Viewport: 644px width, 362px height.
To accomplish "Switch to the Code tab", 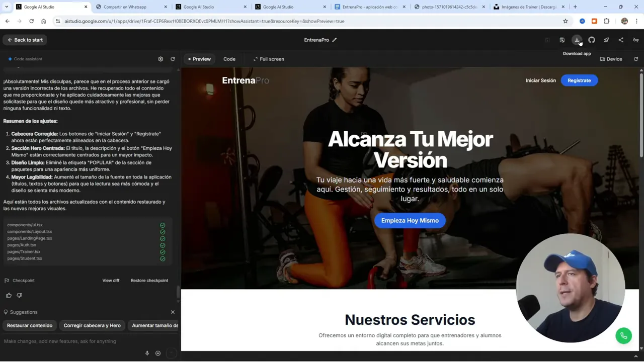I will 229,59.
